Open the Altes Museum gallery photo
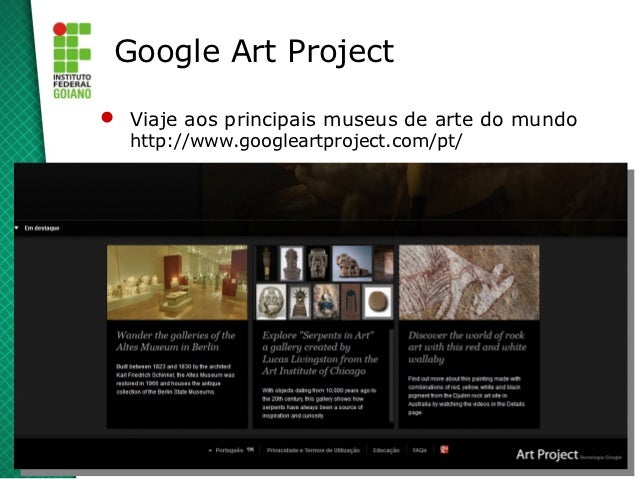Viewport: 638px width, 479px height. click(x=177, y=282)
